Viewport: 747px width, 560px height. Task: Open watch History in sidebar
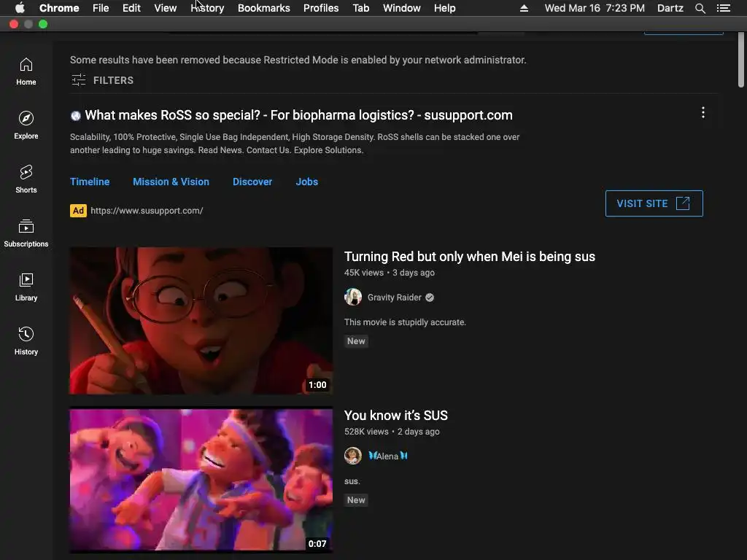click(26, 341)
